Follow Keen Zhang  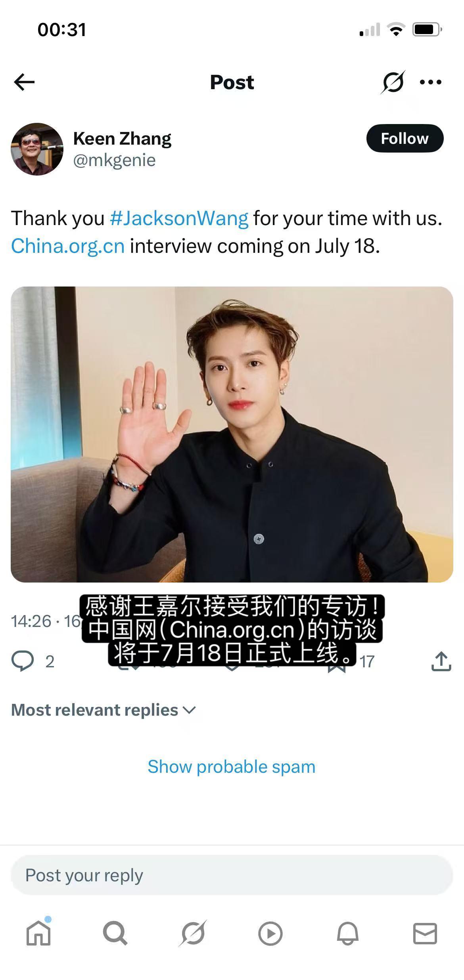tap(405, 138)
